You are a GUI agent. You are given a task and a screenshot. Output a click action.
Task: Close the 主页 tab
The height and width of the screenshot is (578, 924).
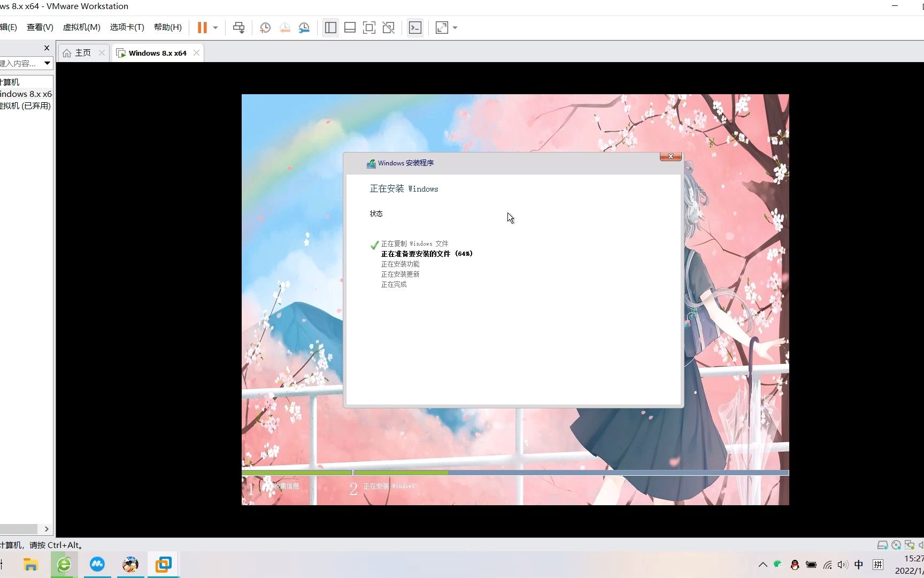(102, 52)
